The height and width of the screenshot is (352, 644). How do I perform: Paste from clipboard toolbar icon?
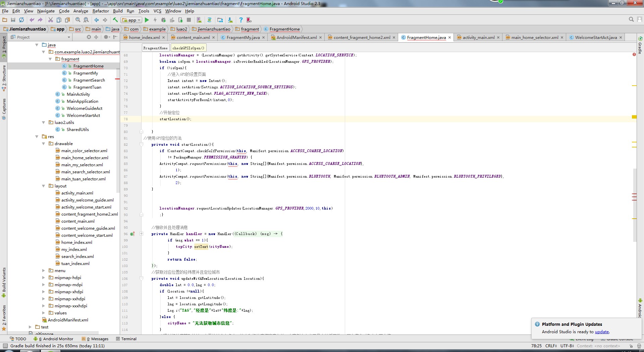(x=67, y=20)
